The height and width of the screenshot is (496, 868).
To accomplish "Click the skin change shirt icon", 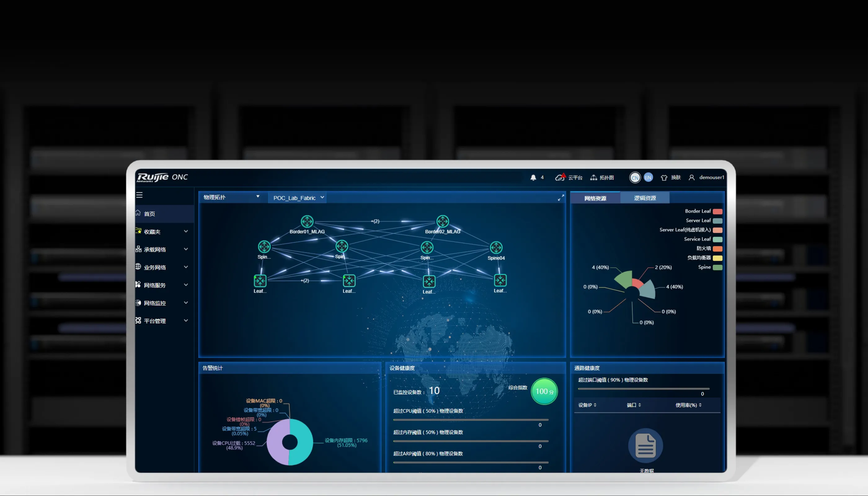I will (664, 178).
